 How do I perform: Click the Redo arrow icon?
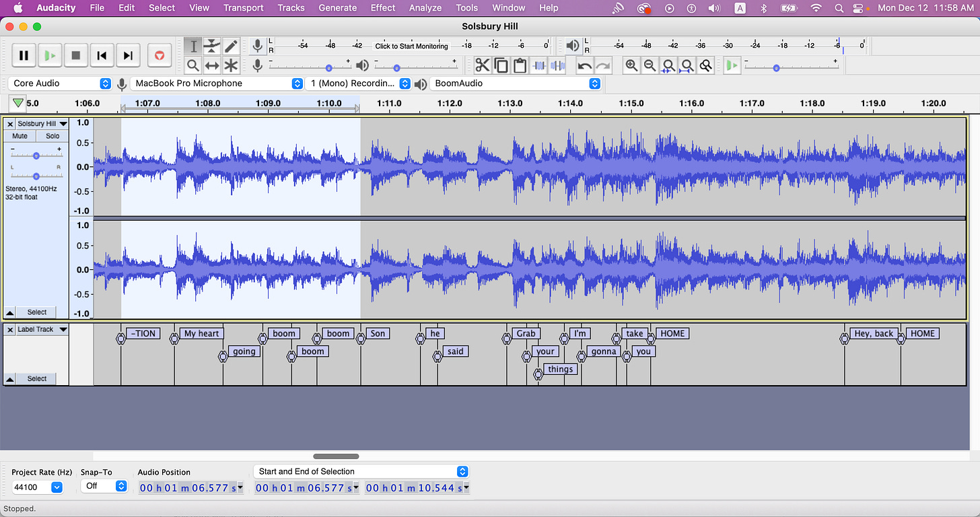coord(603,65)
